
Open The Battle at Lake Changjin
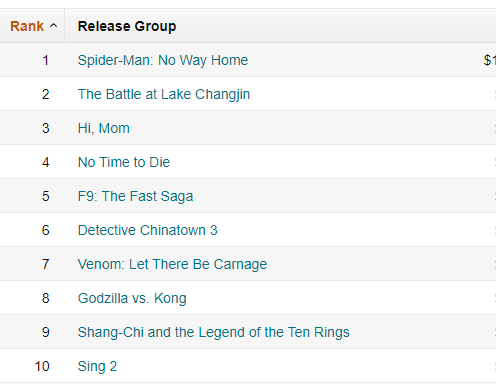tap(164, 94)
